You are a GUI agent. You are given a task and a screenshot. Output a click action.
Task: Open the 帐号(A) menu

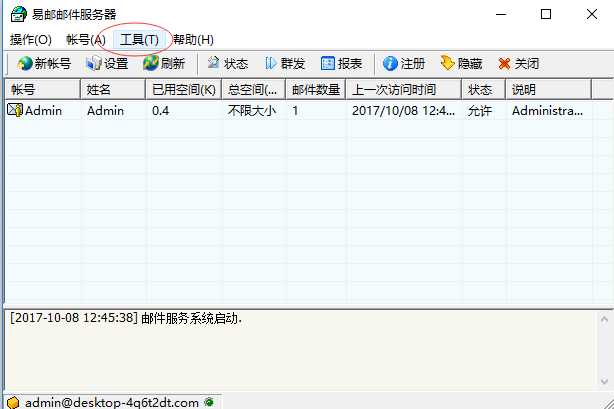86,40
